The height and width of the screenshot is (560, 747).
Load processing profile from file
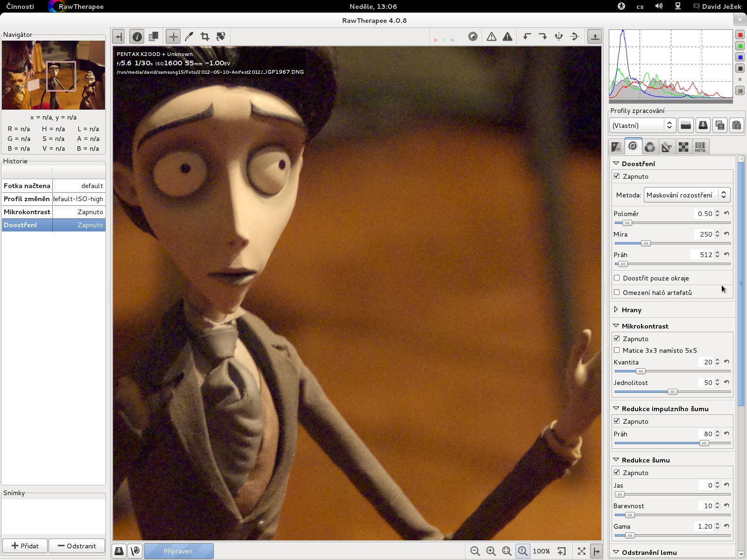(686, 125)
